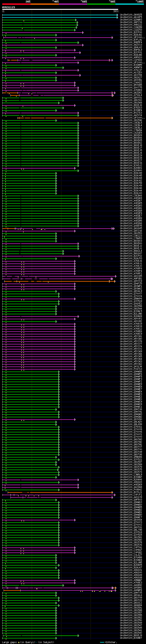Select the UniRef100_Q9VYC9 label

pos(131,281)
